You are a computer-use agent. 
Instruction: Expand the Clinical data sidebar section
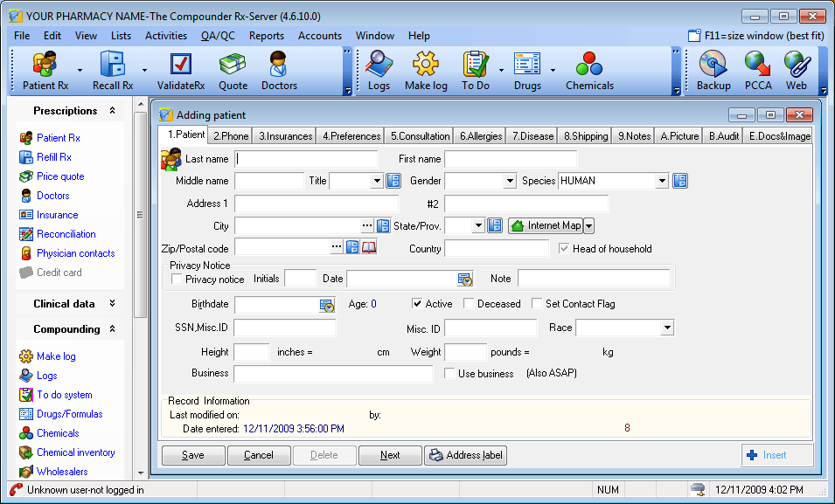[x=112, y=304]
